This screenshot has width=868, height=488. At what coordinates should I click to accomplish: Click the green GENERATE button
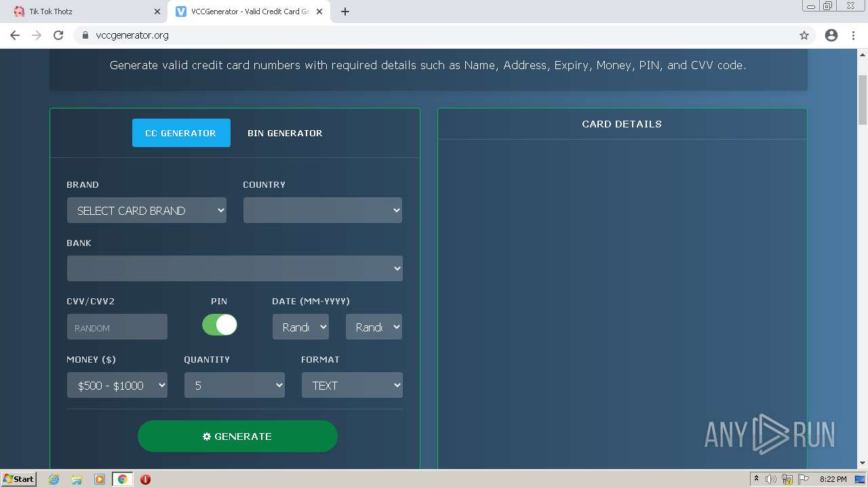coord(237,436)
